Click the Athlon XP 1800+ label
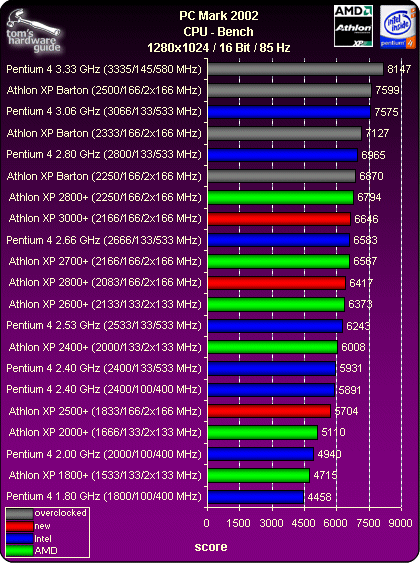This screenshot has width=420, height=563. (x=105, y=475)
